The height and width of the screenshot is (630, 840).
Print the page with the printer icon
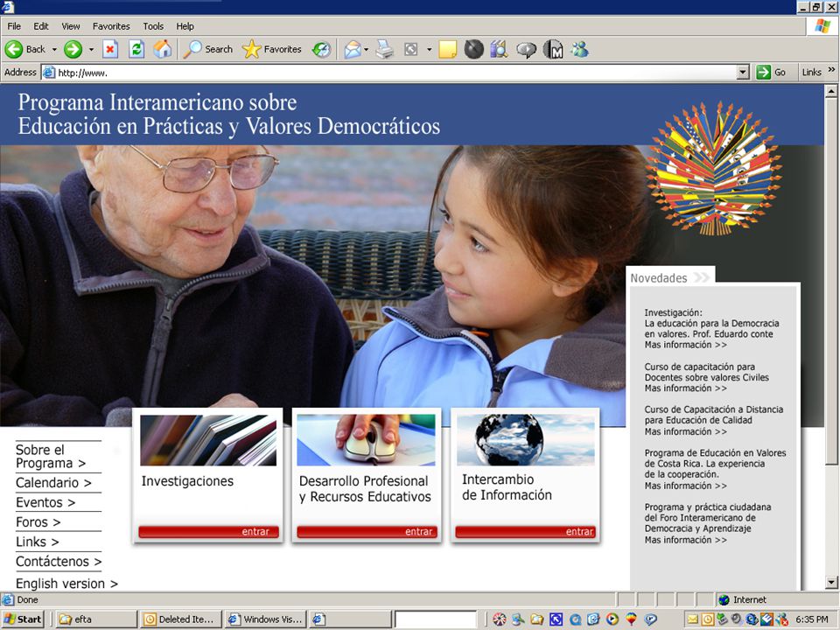click(384, 49)
